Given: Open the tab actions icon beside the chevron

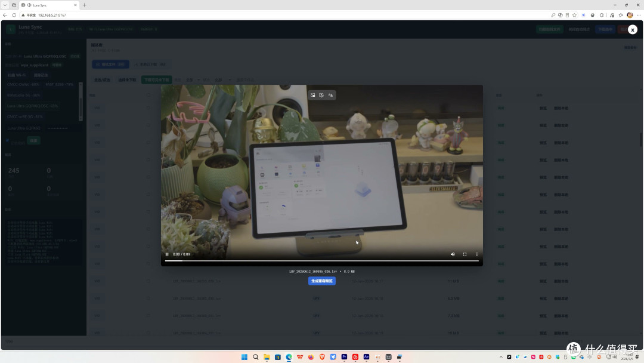Looking at the screenshot, I should (x=14, y=5).
